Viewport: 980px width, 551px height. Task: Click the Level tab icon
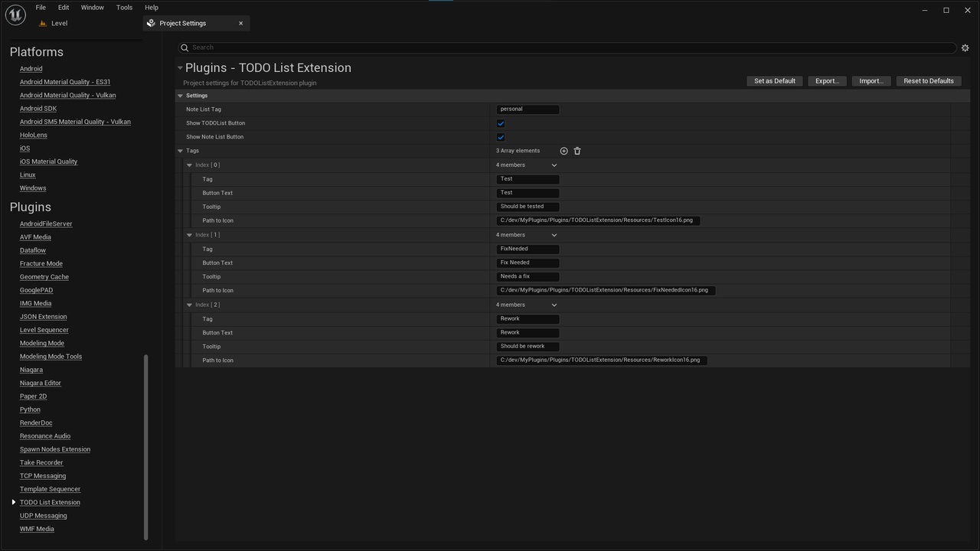pos(43,24)
